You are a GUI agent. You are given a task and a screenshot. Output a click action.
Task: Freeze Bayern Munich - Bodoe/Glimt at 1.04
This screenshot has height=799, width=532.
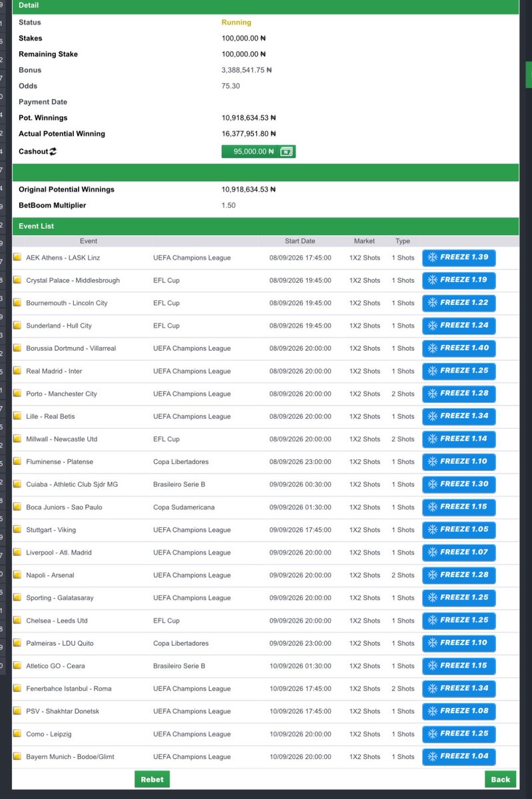click(459, 756)
